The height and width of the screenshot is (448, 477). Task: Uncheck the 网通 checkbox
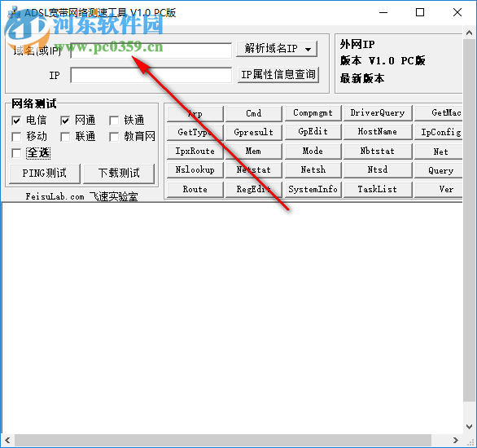point(65,121)
